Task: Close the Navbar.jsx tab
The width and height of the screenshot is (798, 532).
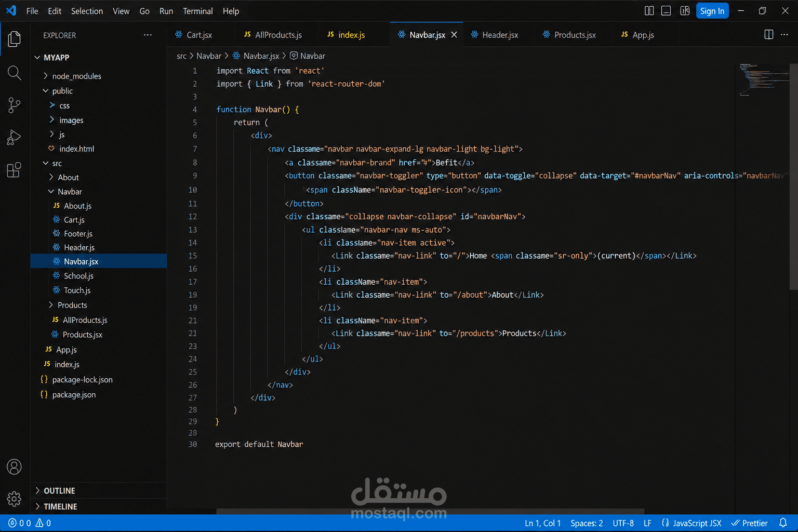Action: [454, 35]
